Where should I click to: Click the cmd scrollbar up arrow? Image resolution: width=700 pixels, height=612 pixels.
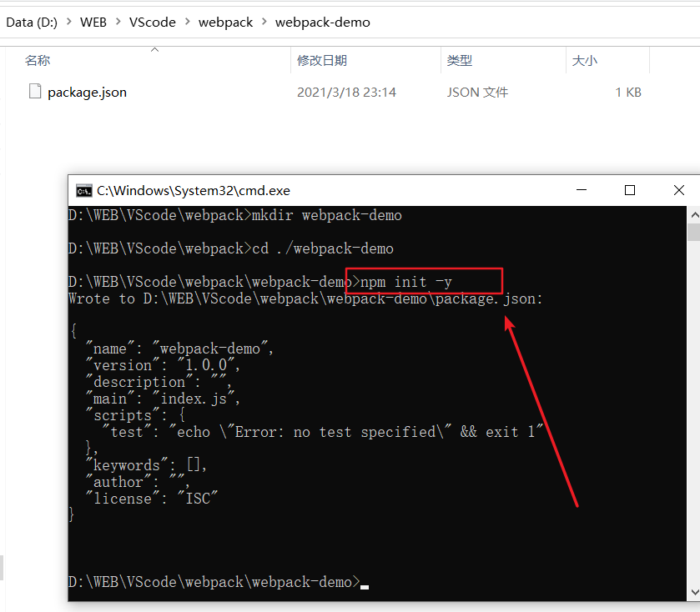click(694, 214)
